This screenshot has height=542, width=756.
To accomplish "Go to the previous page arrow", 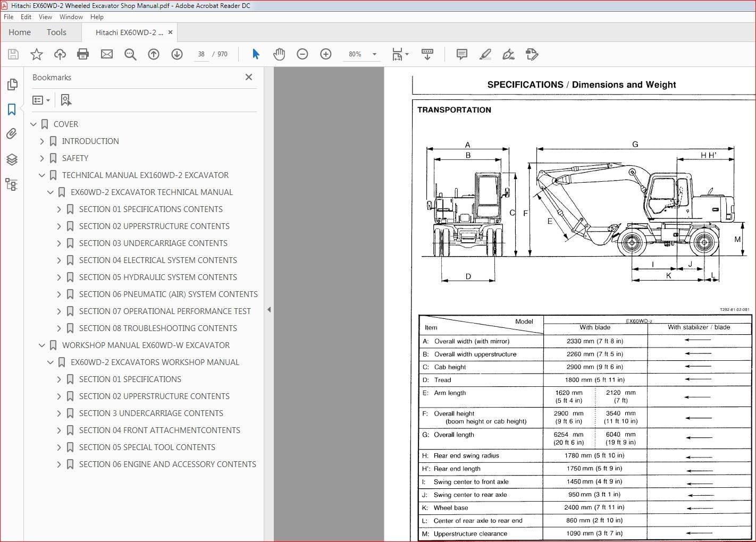I will pos(154,54).
